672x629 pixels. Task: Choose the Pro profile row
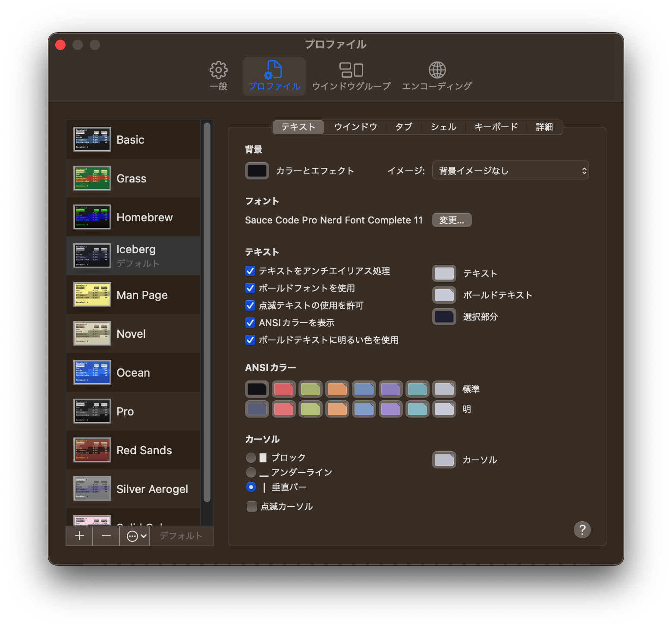pos(133,411)
